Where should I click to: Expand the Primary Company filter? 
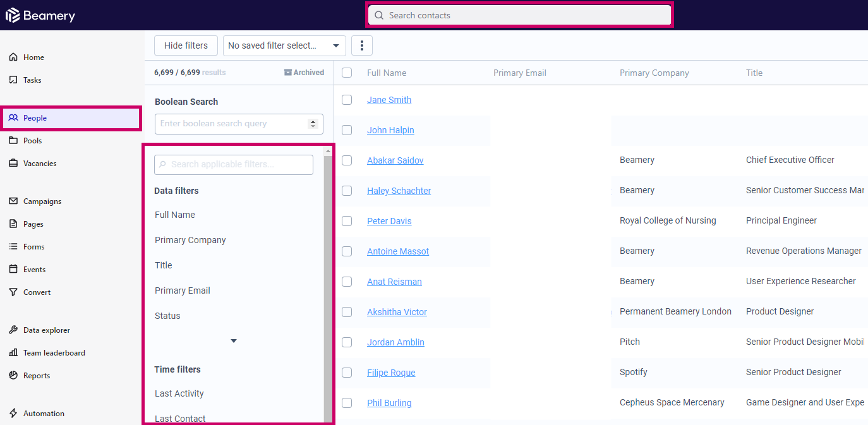[190, 240]
